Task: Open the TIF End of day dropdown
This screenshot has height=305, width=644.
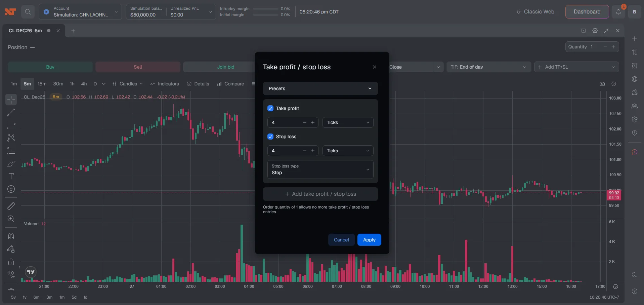Action: pyautogui.click(x=488, y=67)
